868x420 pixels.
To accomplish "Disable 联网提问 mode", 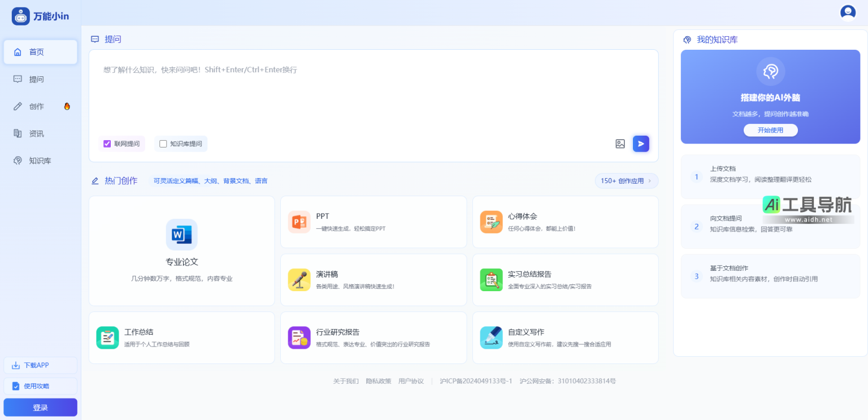I will pos(107,144).
